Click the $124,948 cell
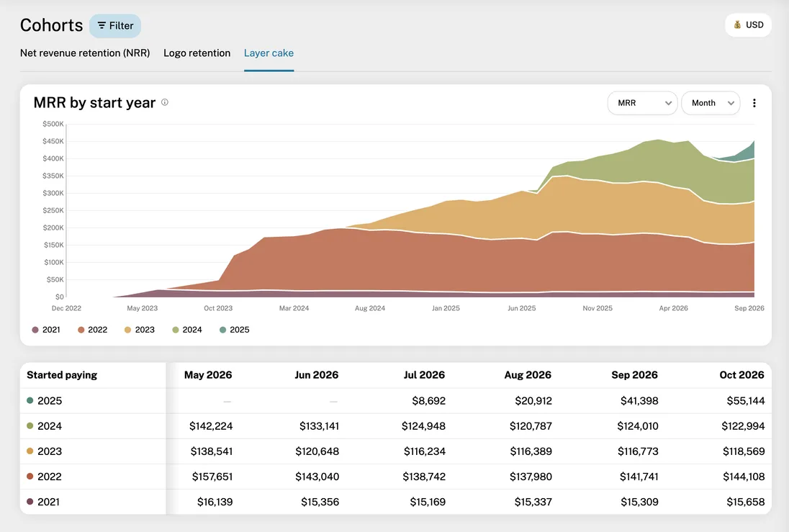789x532 pixels. [423, 425]
